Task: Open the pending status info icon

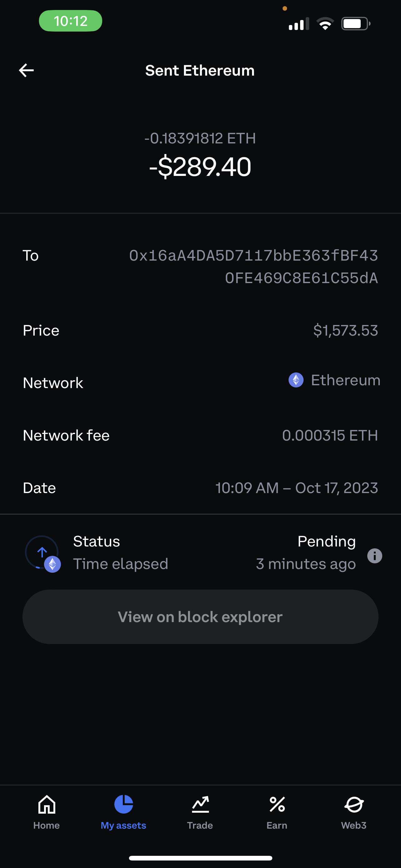Action: pyautogui.click(x=374, y=556)
